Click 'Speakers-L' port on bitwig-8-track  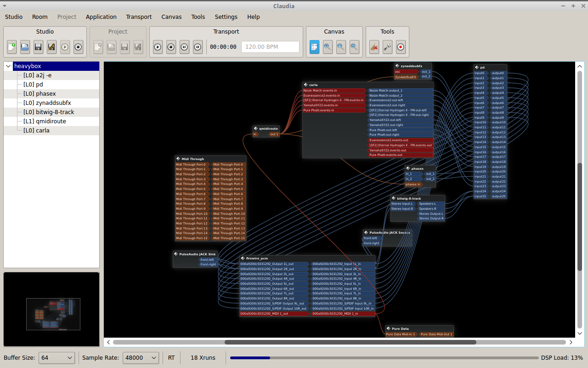430,204
